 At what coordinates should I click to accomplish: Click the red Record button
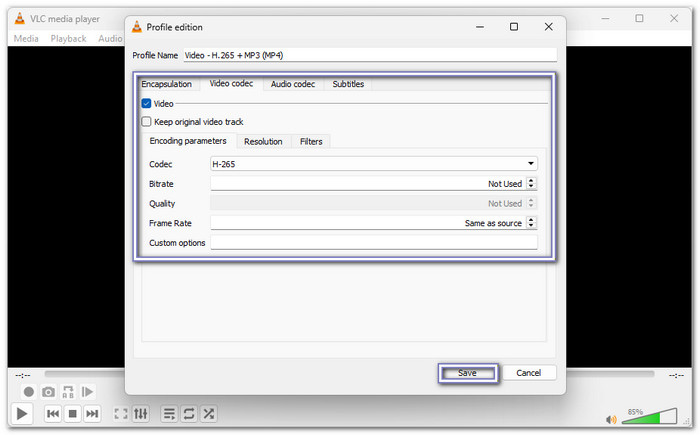[x=29, y=392]
